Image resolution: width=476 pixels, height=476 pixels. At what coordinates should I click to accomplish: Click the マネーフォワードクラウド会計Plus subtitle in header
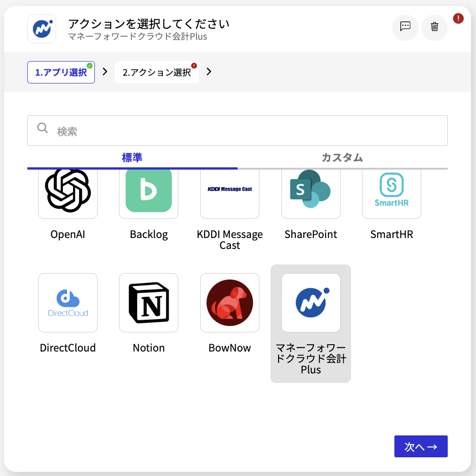point(138,36)
